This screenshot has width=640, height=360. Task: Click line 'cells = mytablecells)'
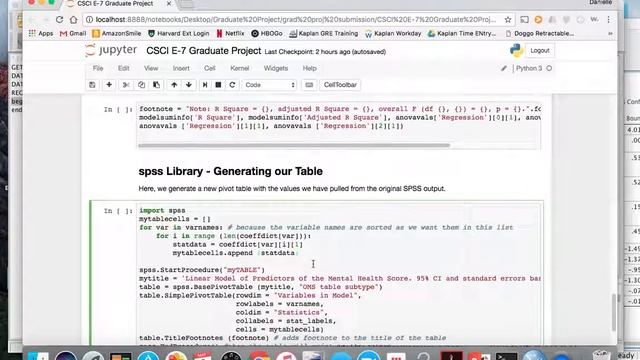tap(280, 329)
